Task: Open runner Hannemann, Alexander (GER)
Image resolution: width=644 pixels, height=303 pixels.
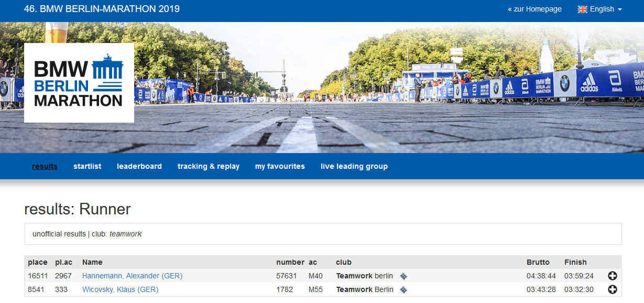Action: coord(132,276)
